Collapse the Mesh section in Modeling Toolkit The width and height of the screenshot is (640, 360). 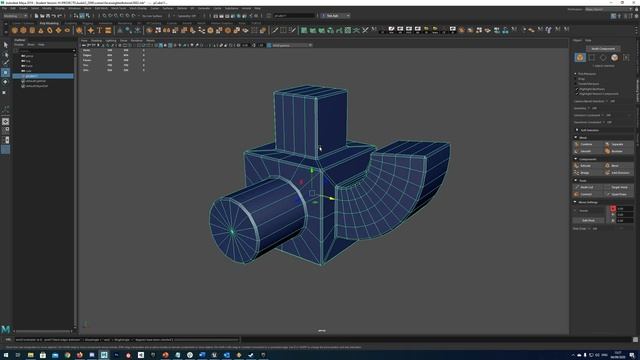576,138
